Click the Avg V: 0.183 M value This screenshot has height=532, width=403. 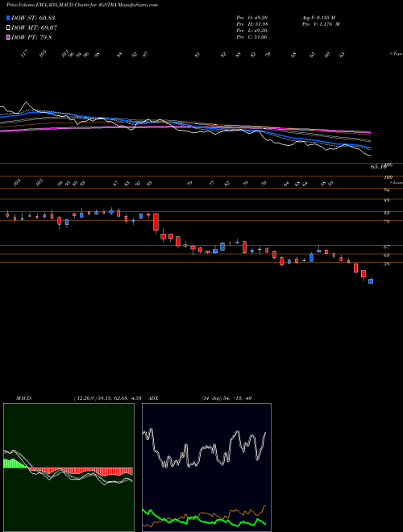[x=318, y=17]
